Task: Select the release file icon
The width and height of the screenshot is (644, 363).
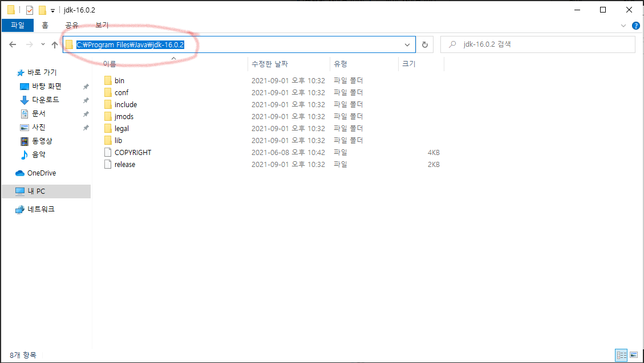Action: pyautogui.click(x=108, y=164)
